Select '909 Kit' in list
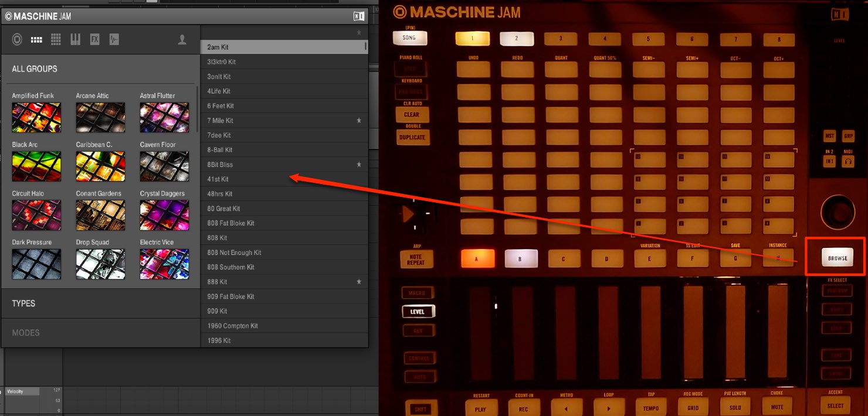 (284, 311)
